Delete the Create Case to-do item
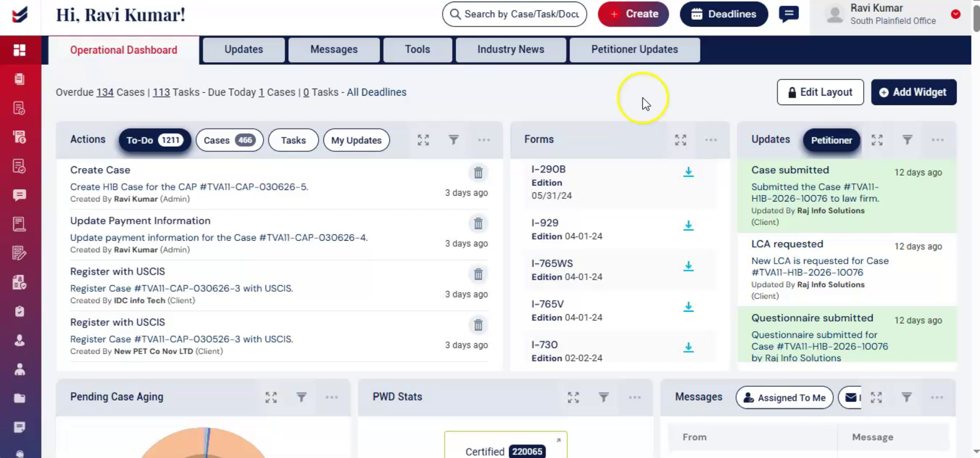 [478, 173]
